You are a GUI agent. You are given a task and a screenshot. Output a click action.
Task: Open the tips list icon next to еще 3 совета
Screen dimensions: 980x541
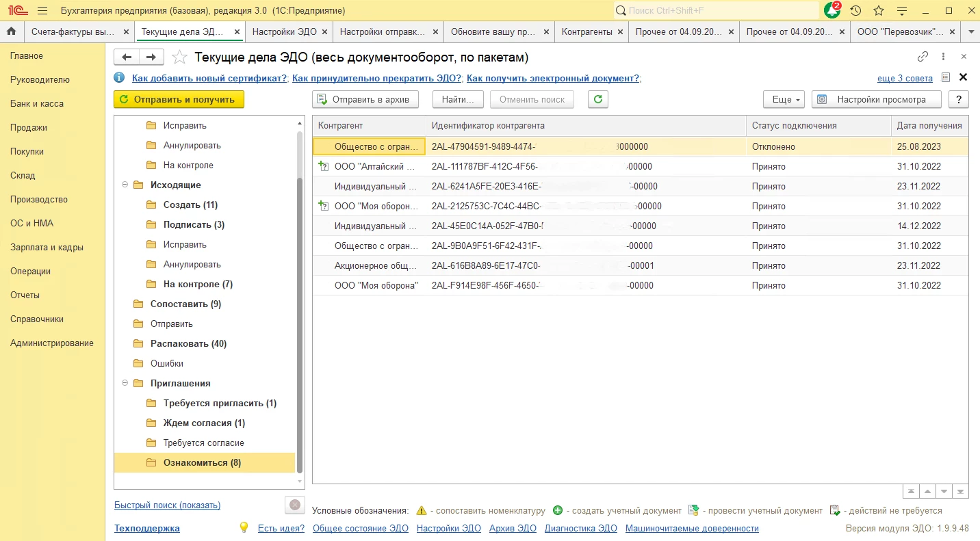point(946,78)
